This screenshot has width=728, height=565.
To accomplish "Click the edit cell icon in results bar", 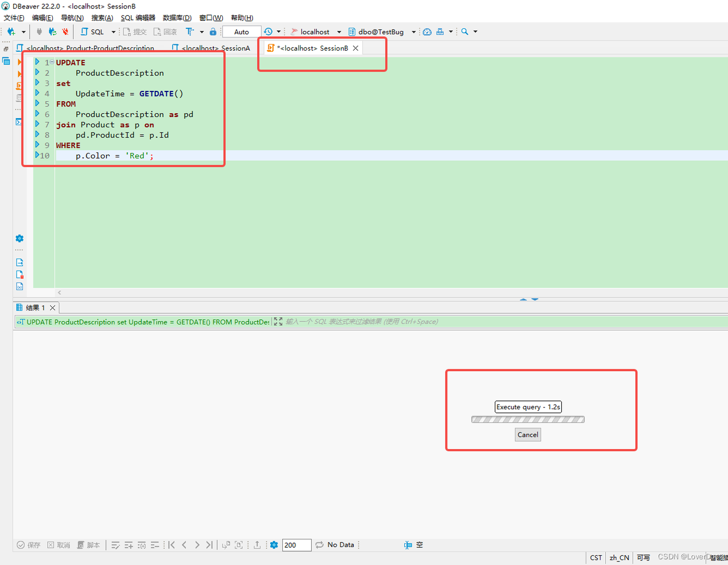I will (115, 545).
